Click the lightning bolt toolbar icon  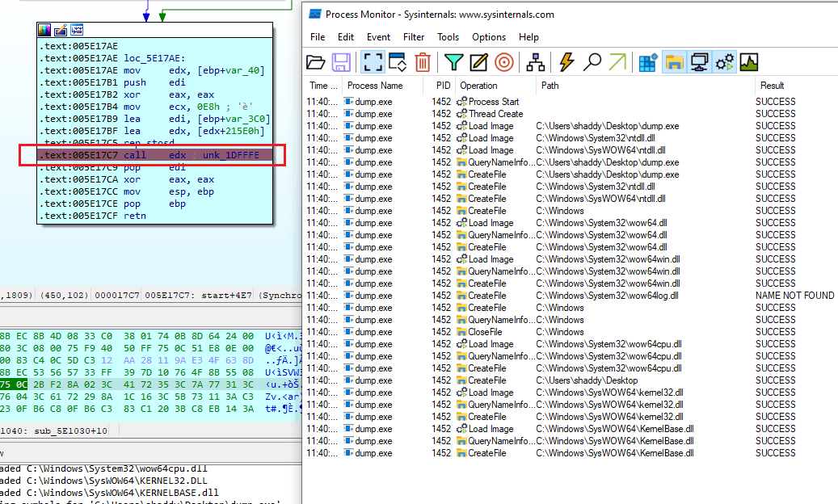[x=566, y=62]
